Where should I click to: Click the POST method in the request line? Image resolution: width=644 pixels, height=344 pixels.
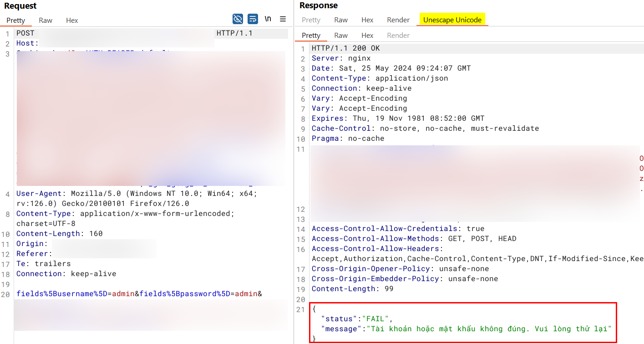(x=25, y=33)
